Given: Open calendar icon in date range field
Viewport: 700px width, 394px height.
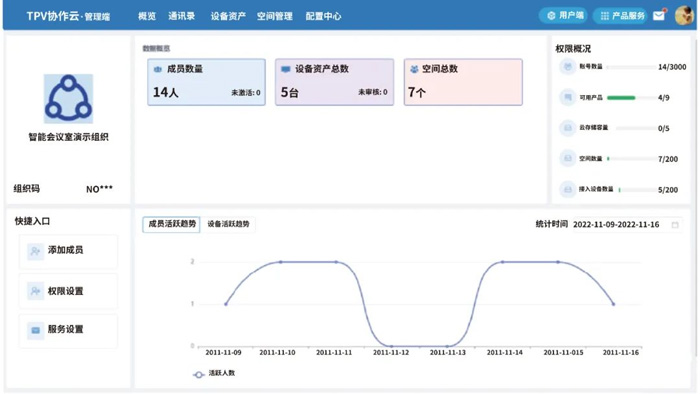Looking at the screenshot, I should tap(675, 225).
